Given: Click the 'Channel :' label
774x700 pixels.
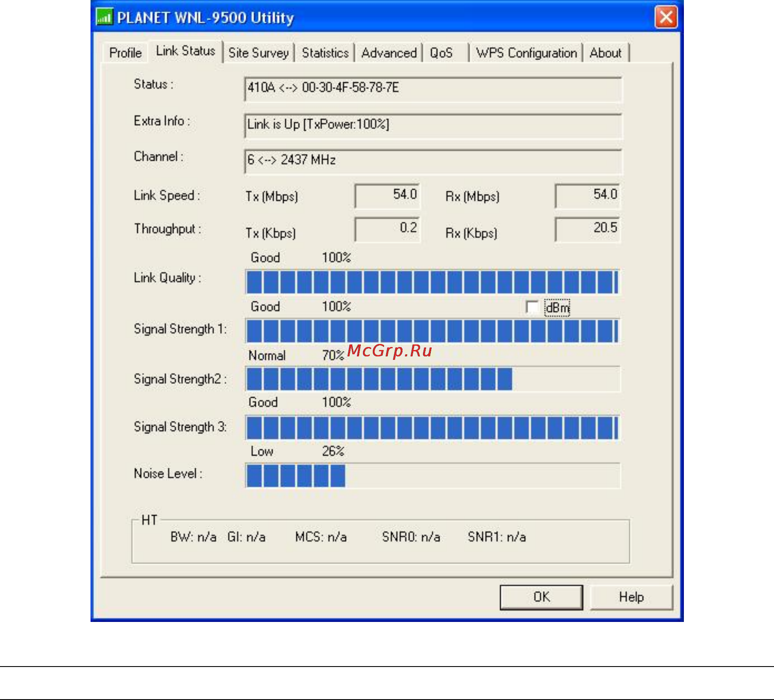Looking at the screenshot, I should tap(158, 157).
